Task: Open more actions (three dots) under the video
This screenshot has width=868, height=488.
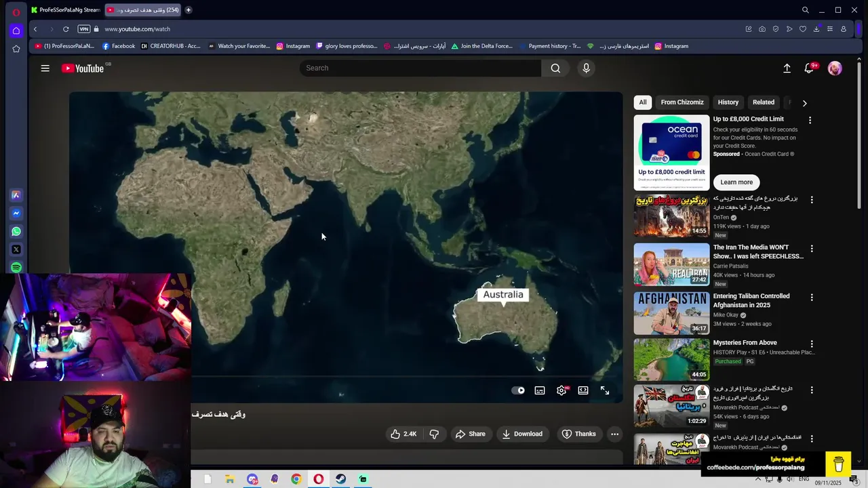Action: click(x=614, y=434)
